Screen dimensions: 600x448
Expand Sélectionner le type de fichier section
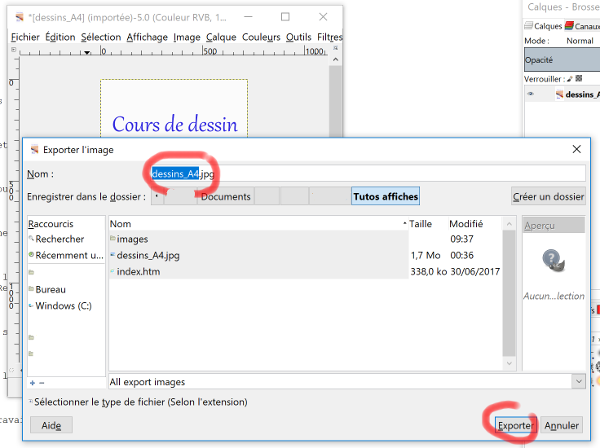coord(139,402)
